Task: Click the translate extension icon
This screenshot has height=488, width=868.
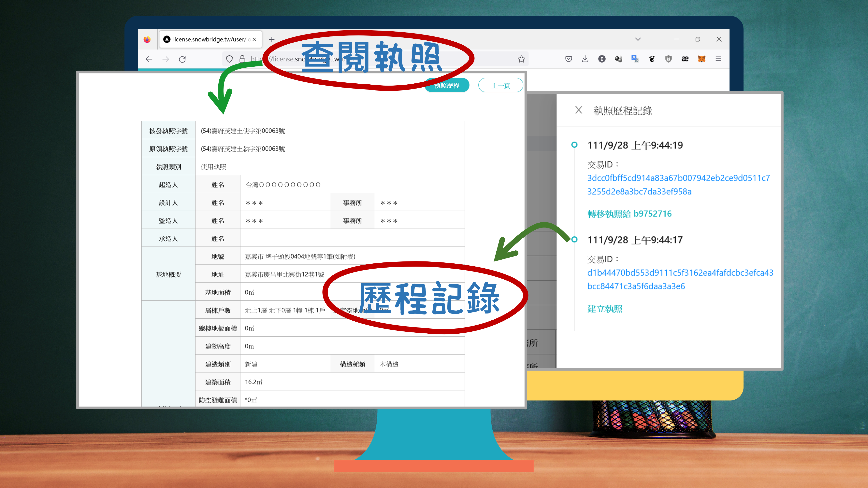Action: (635, 59)
